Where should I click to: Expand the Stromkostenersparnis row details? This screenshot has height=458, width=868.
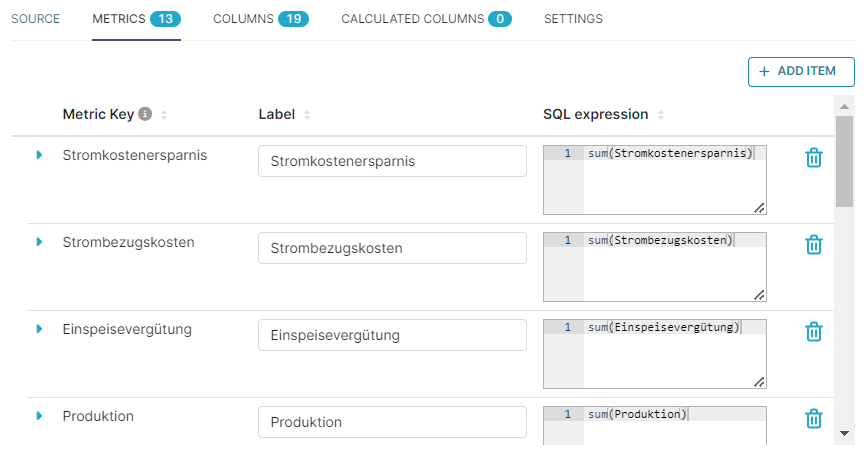point(39,155)
